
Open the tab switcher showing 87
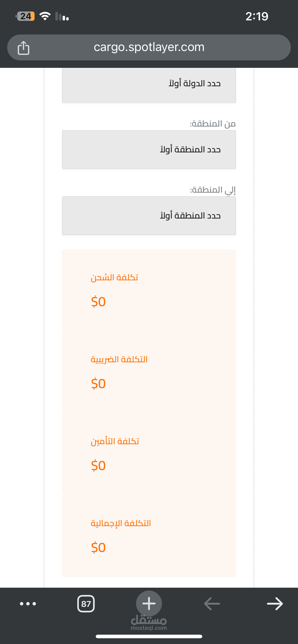86,604
